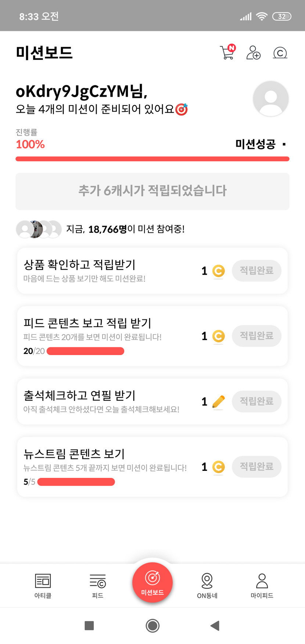Expand the 미션성공 indicator
Viewport: 305px width, 644px height.
click(x=261, y=144)
